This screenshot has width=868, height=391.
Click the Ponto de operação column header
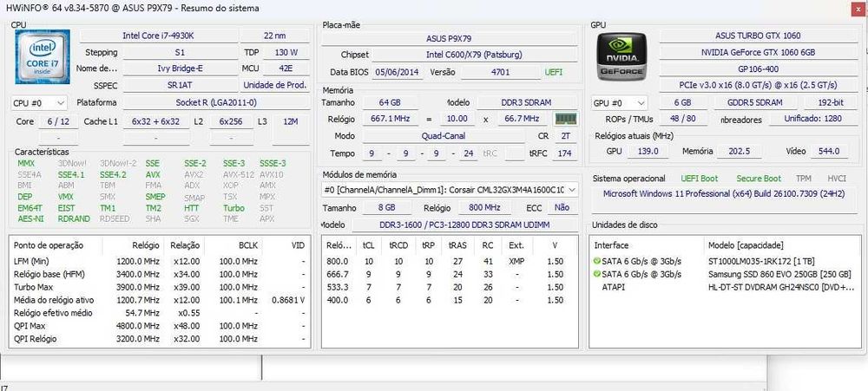coord(56,245)
